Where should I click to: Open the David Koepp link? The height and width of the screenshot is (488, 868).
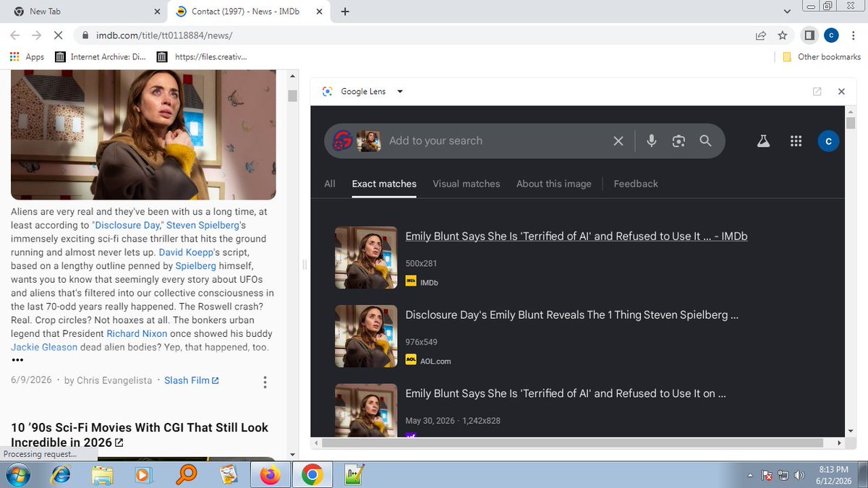click(184, 252)
